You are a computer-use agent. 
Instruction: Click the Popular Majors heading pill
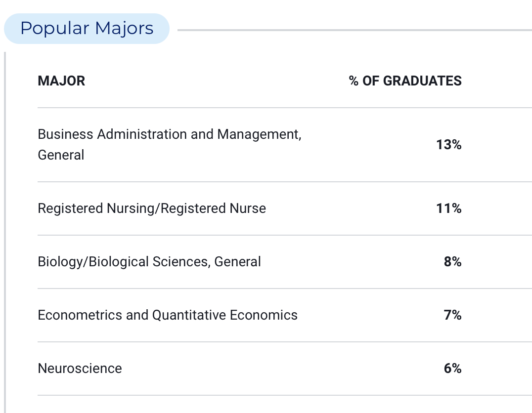87,29
